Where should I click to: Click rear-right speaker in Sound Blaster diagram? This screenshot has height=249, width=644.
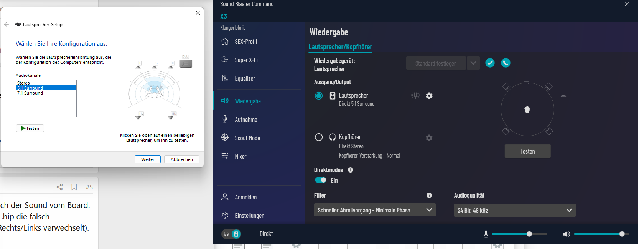pos(549,131)
